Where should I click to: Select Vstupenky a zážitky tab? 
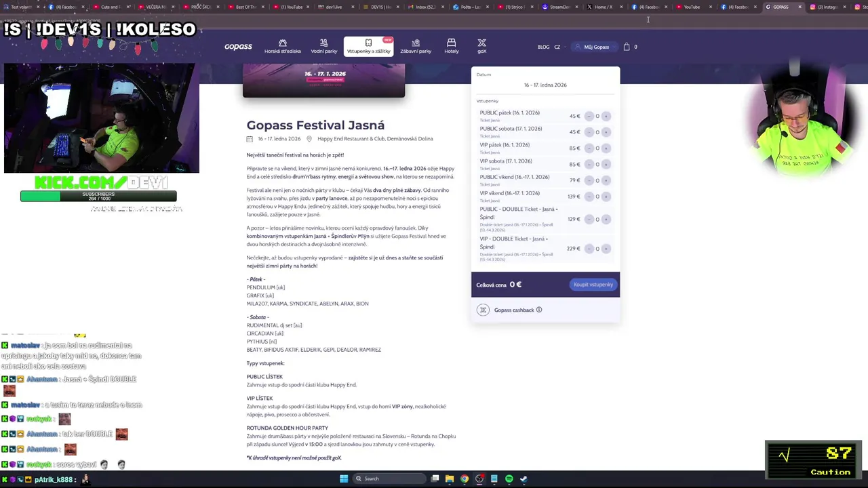[x=368, y=46]
